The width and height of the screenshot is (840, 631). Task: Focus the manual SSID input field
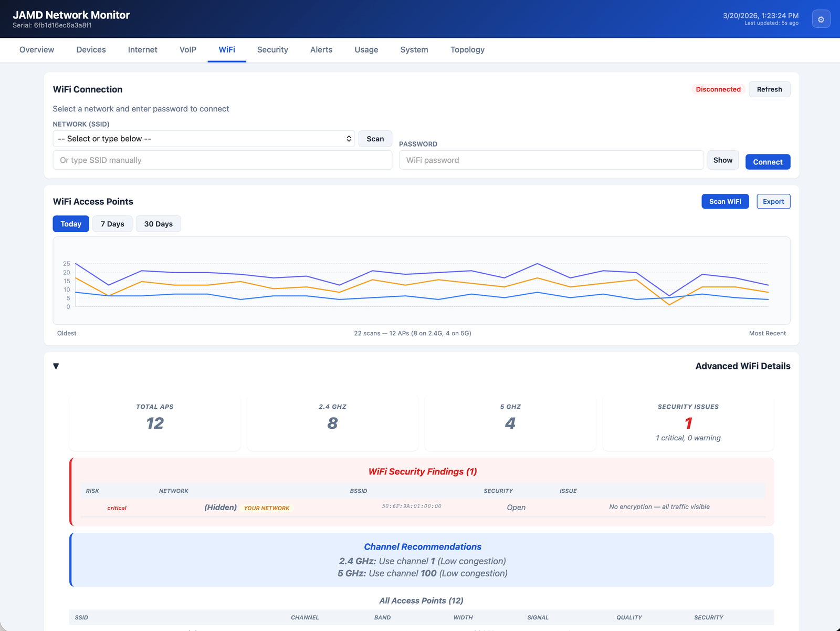coord(222,160)
